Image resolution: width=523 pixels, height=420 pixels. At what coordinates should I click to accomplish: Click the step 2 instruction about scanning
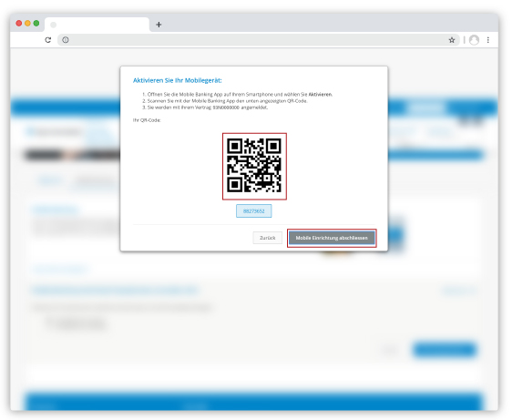(224, 101)
